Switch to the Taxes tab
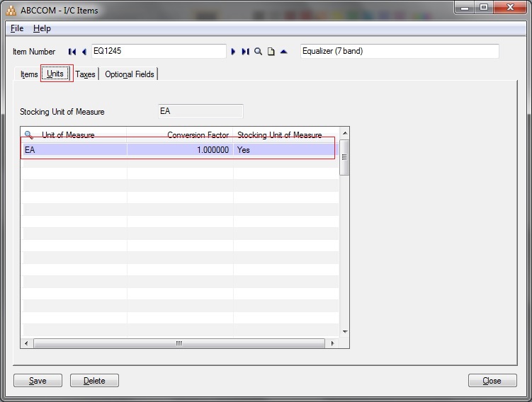Image resolution: width=532 pixels, height=402 pixels. tap(85, 74)
